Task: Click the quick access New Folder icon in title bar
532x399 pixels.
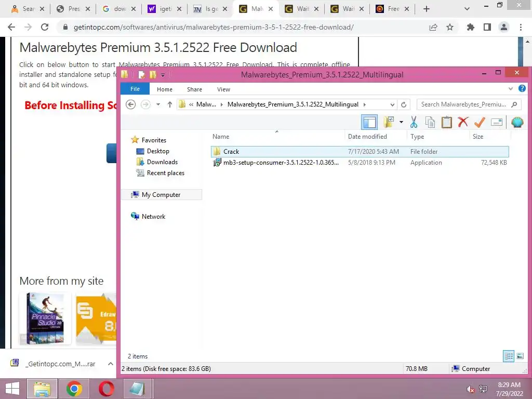Action: [153, 75]
